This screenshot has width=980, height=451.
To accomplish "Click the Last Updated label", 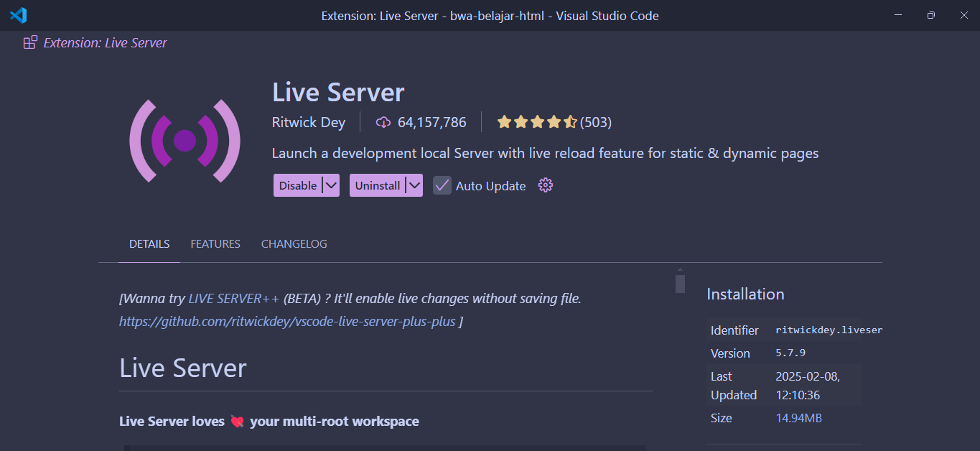I will pyautogui.click(x=734, y=386).
